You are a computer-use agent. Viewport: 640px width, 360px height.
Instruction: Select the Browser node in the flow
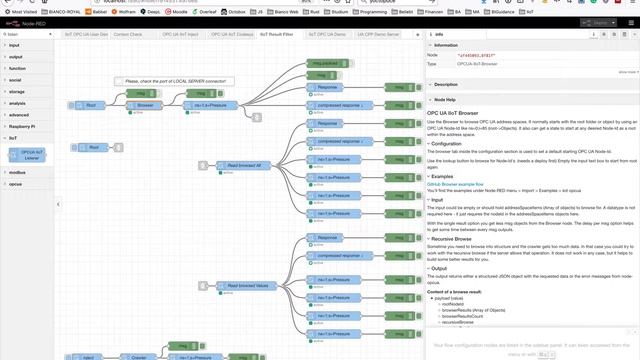(144, 105)
